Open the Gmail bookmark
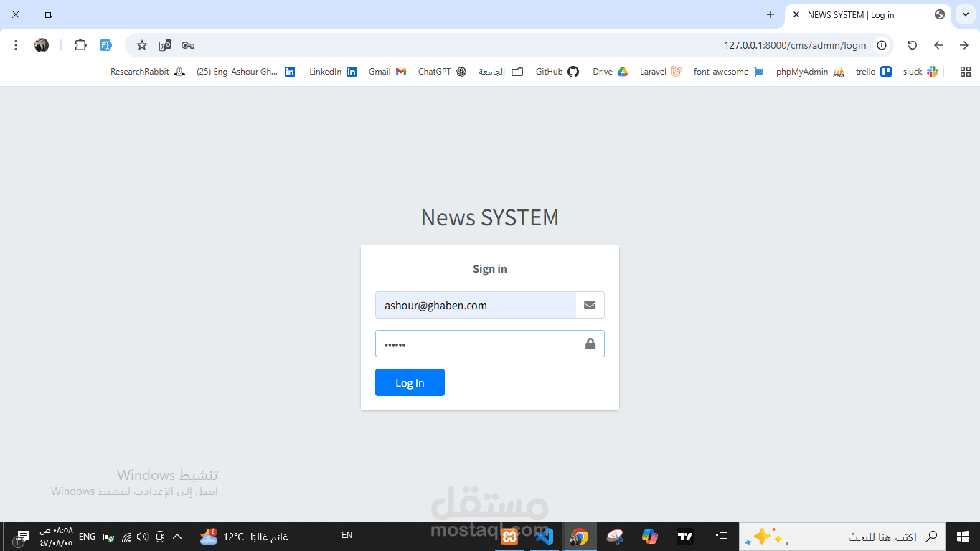Viewport: 980px width, 551px height. coord(382,71)
